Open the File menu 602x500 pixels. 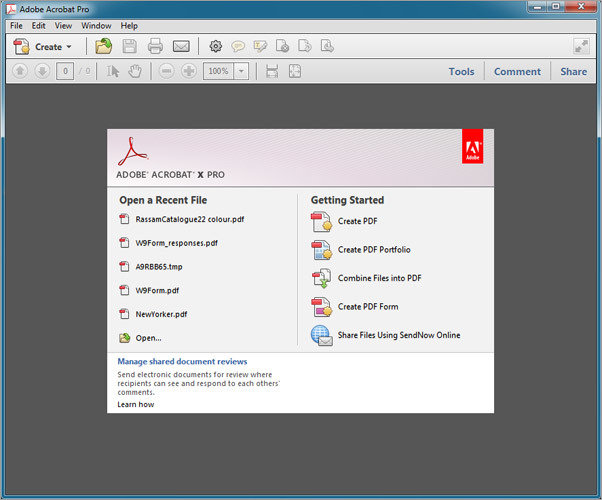tap(16, 26)
